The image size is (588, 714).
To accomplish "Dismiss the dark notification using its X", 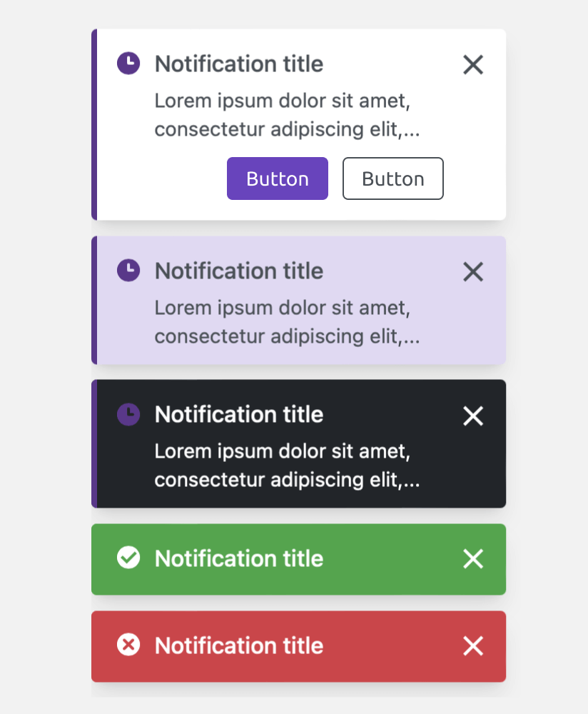I will (x=473, y=416).
